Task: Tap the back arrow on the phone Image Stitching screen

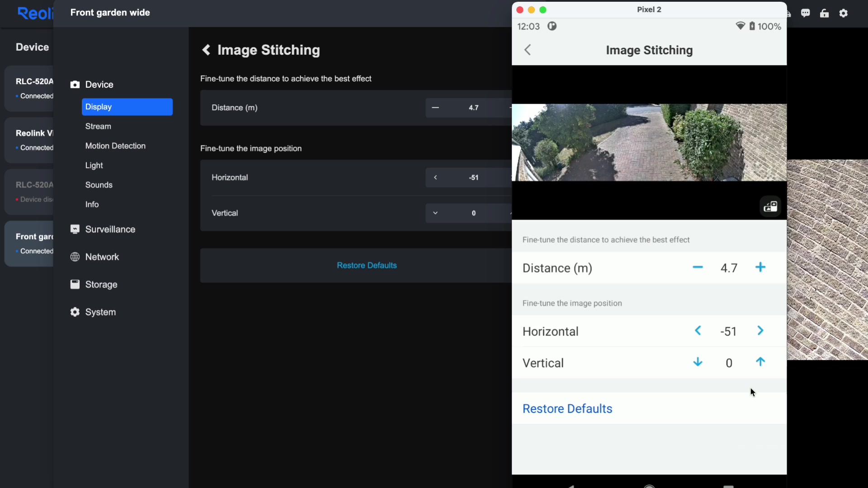Action: click(x=528, y=50)
